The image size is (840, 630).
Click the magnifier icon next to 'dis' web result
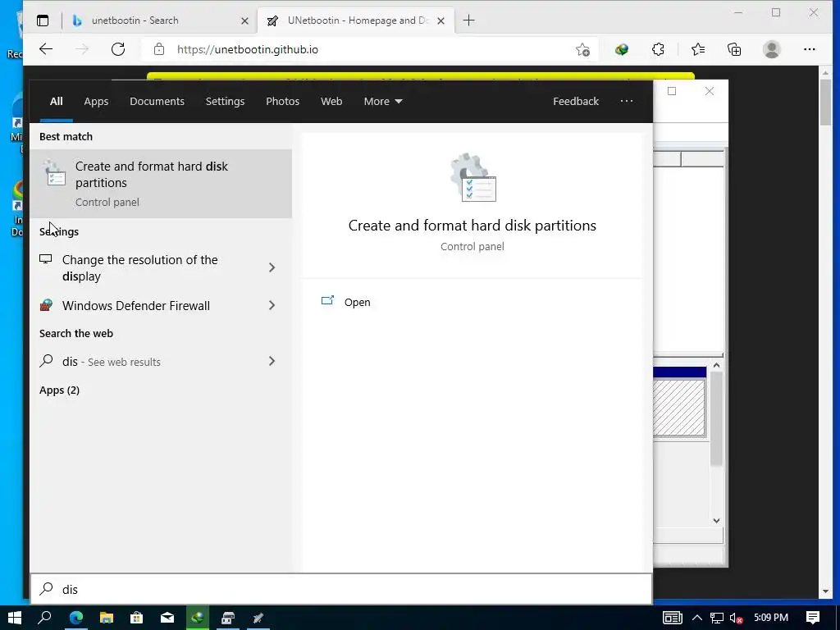click(x=46, y=361)
